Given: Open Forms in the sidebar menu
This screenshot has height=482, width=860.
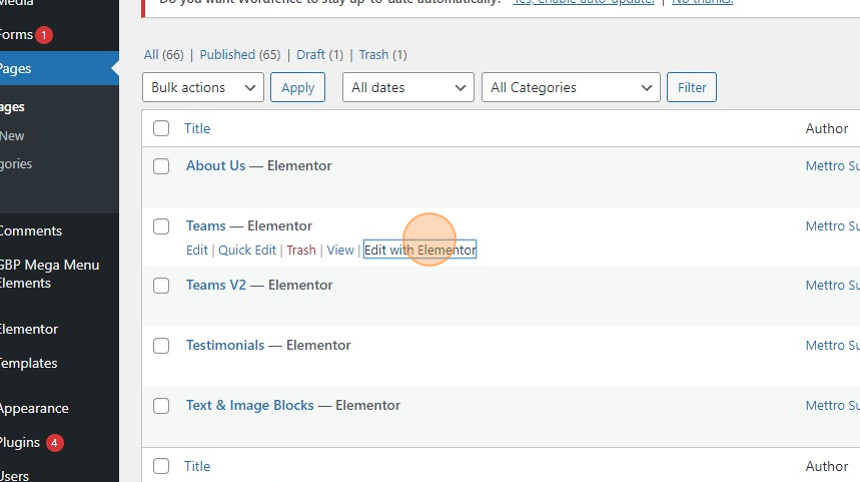Looking at the screenshot, I should 16,35.
